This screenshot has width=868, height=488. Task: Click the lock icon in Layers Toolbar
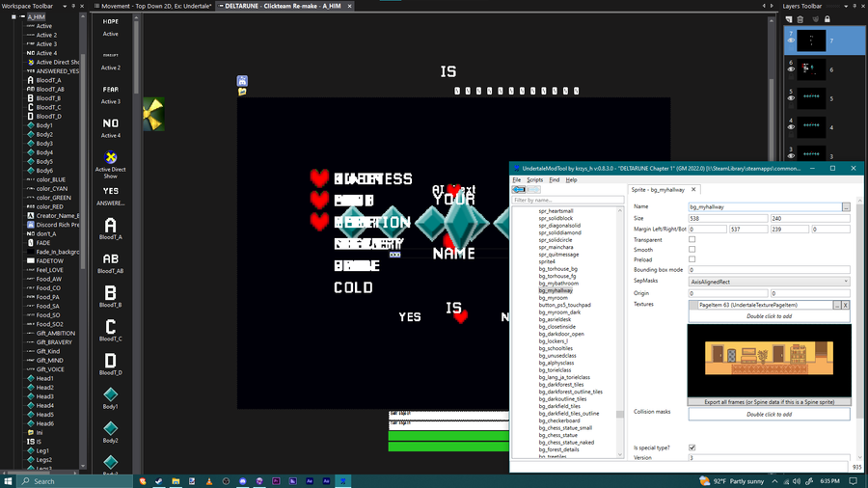(827, 19)
